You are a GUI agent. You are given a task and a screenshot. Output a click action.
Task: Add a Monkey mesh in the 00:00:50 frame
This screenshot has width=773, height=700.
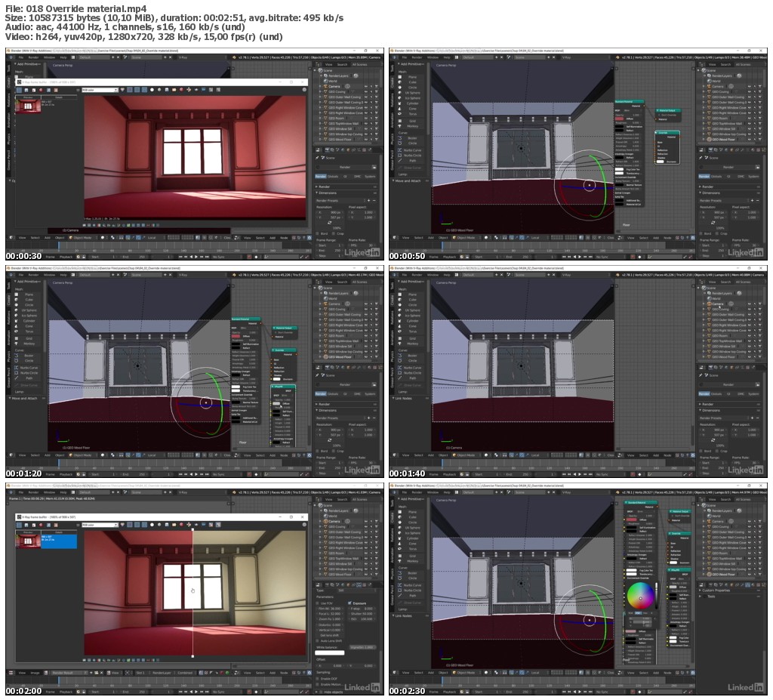click(x=413, y=126)
